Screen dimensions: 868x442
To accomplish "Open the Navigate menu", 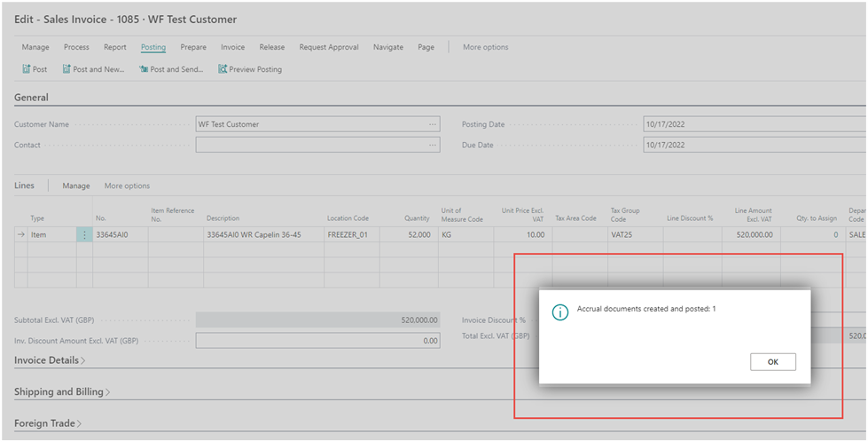I will [387, 47].
